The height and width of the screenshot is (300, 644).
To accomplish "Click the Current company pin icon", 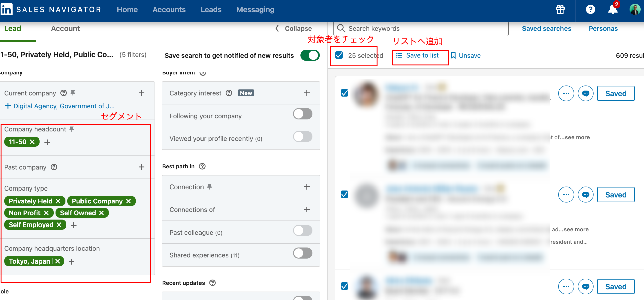I will click(x=73, y=93).
